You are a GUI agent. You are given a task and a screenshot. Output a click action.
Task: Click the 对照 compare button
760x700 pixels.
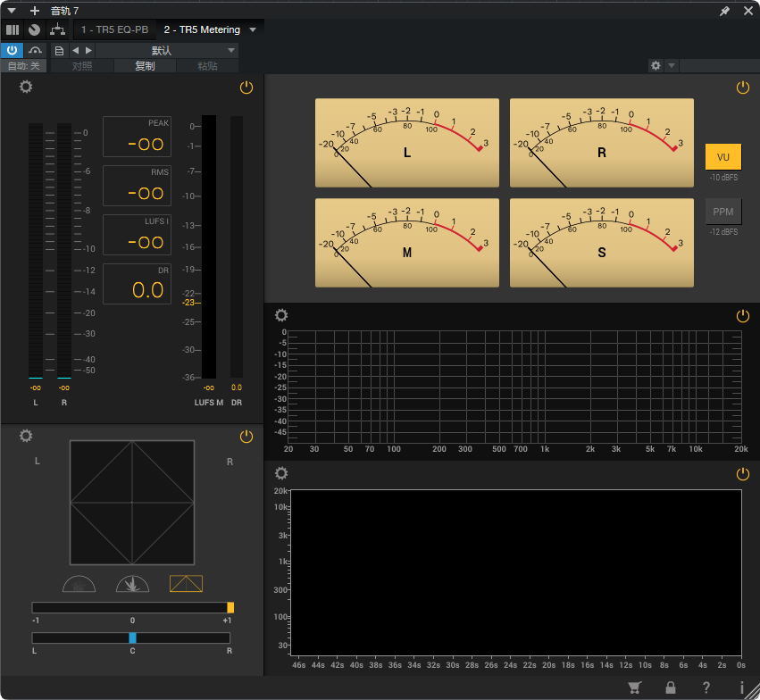[x=82, y=66]
